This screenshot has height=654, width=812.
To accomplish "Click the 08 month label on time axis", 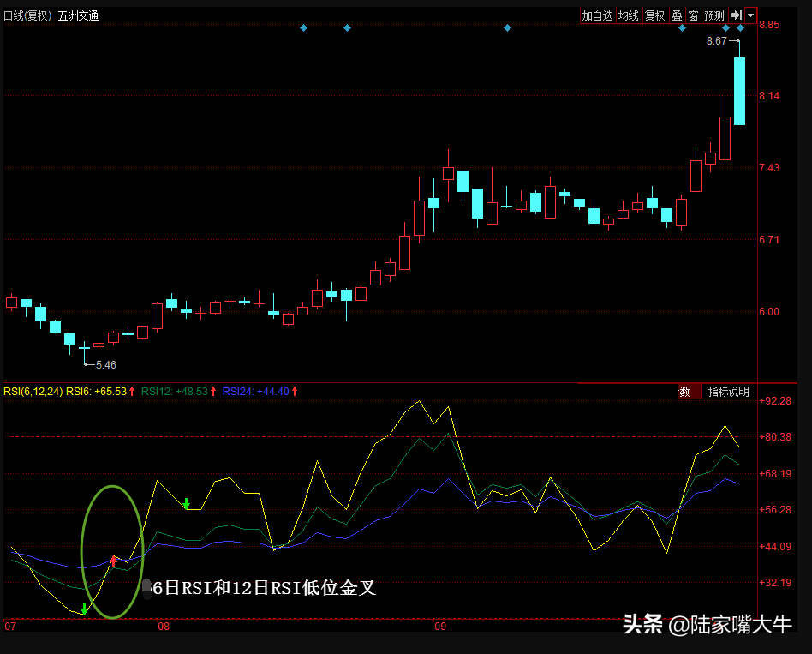I will [164, 627].
